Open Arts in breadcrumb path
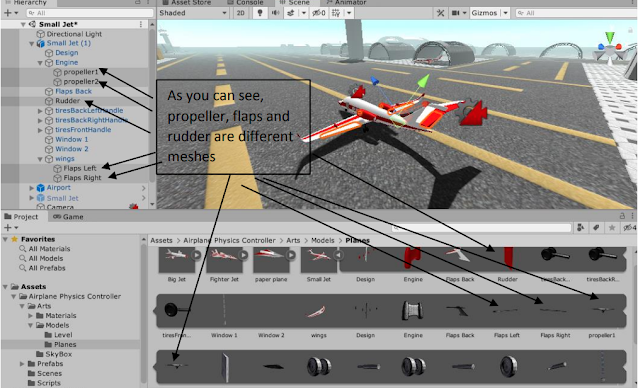 point(293,240)
